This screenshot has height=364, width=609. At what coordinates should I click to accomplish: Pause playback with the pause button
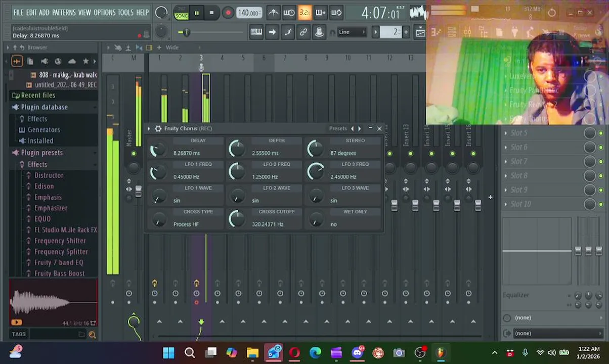tap(196, 13)
